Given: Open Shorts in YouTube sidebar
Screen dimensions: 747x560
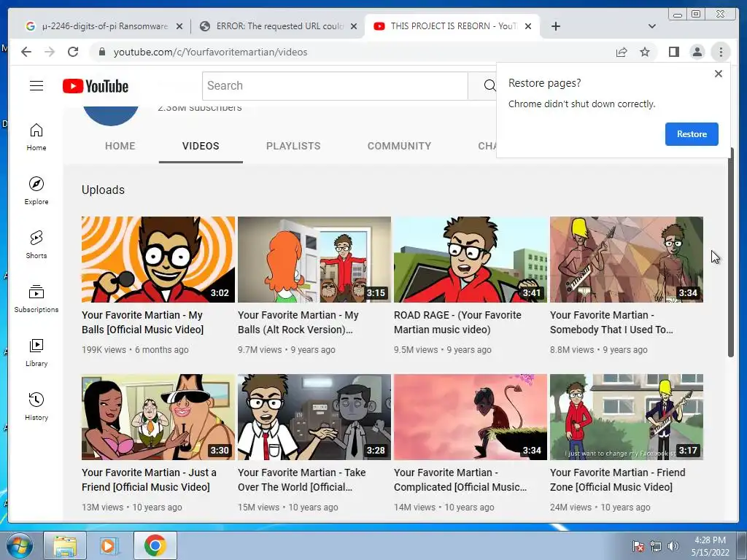Looking at the screenshot, I should click(36, 245).
